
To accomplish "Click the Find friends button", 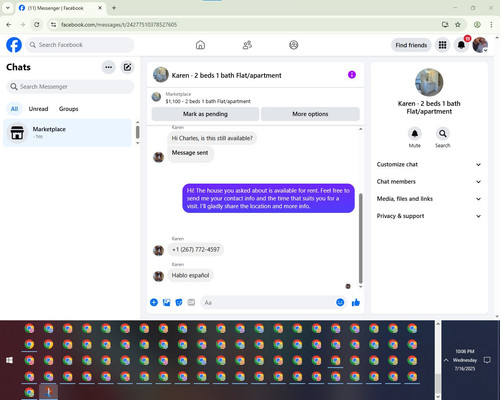I will click(411, 45).
